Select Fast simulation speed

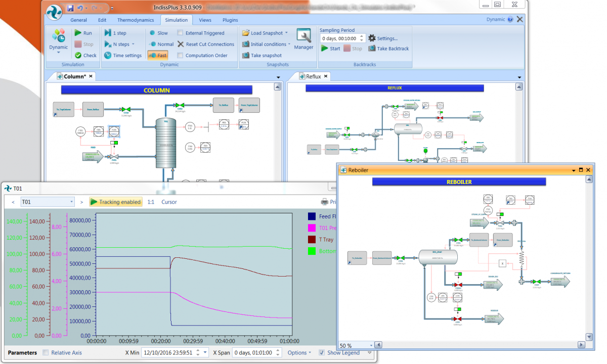pyautogui.click(x=157, y=56)
